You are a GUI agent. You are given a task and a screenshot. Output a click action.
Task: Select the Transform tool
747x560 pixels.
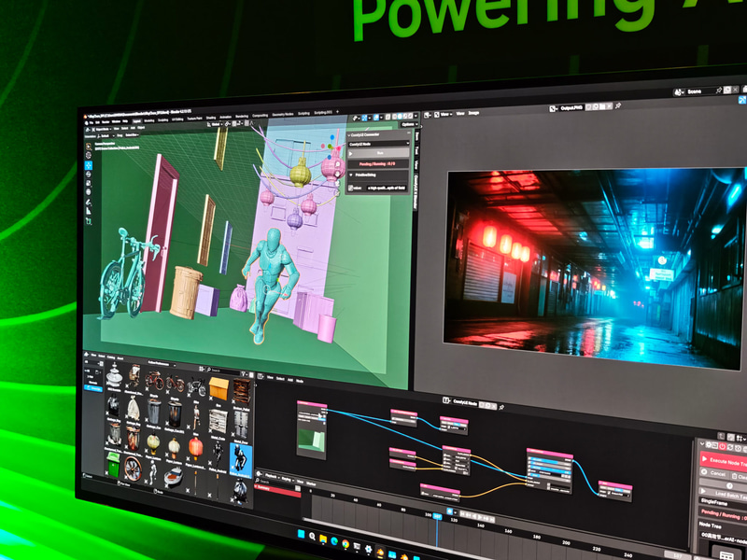point(88,192)
